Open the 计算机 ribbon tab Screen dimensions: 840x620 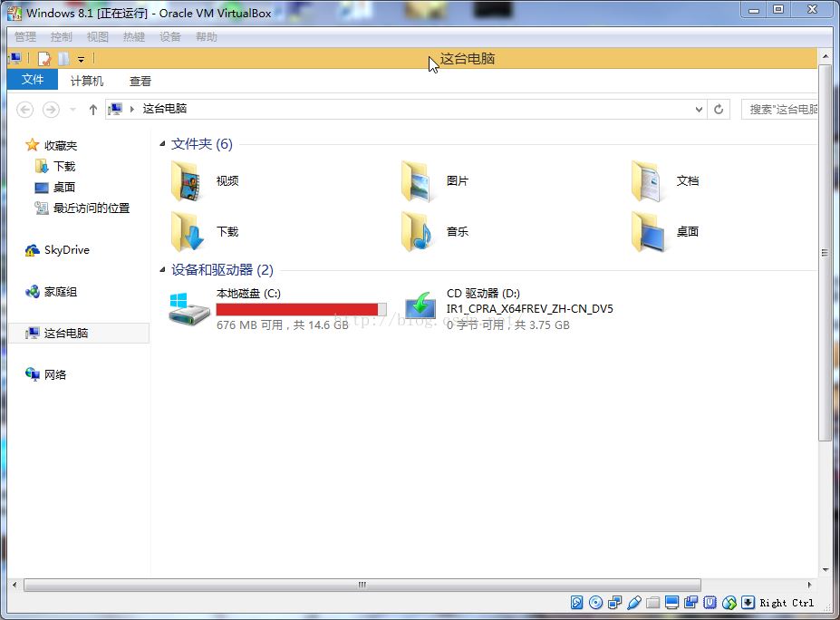tap(87, 81)
